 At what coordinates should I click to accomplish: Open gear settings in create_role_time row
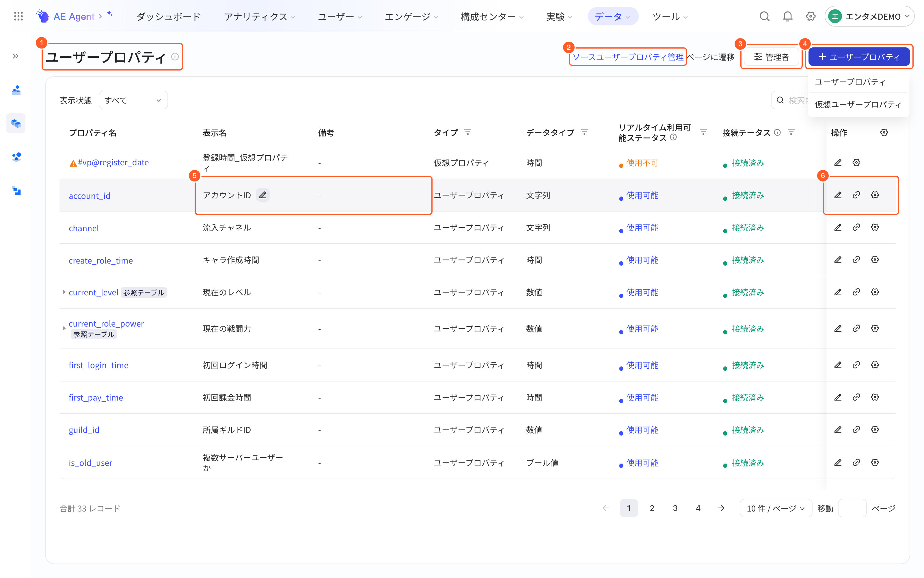coord(875,260)
